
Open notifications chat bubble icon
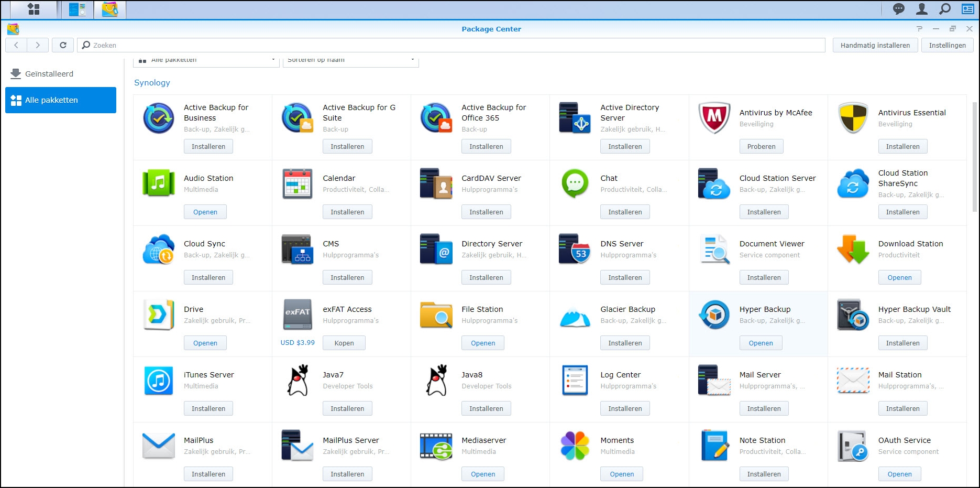[x=899, y=9]
